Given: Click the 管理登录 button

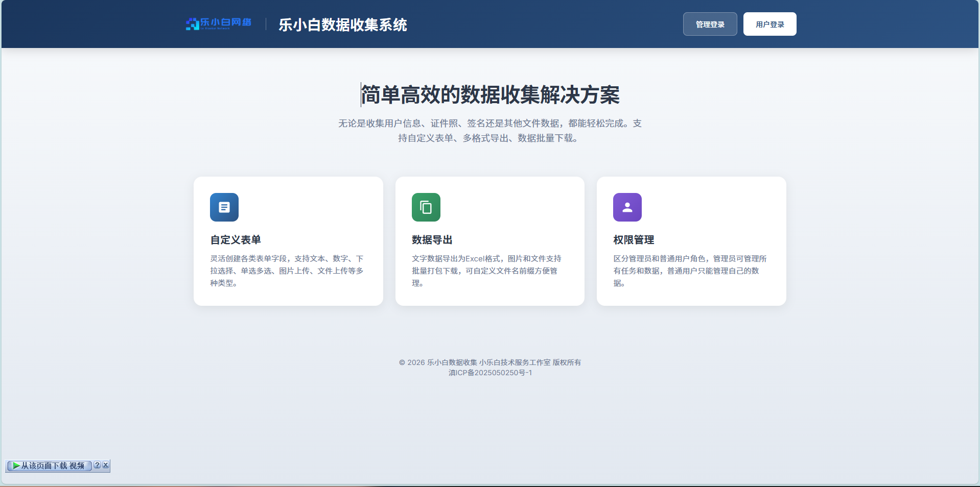Looking at the screenshot, I should [x=710, y=24].
